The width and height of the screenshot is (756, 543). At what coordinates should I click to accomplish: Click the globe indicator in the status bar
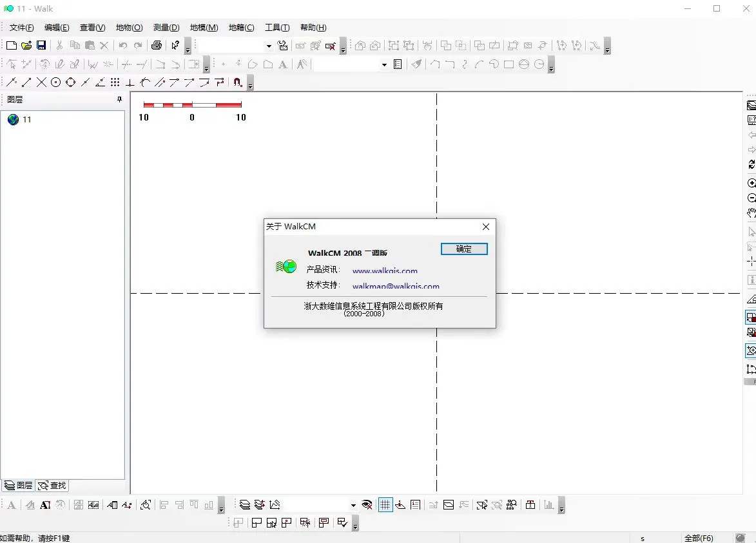[x=740, y=538]
